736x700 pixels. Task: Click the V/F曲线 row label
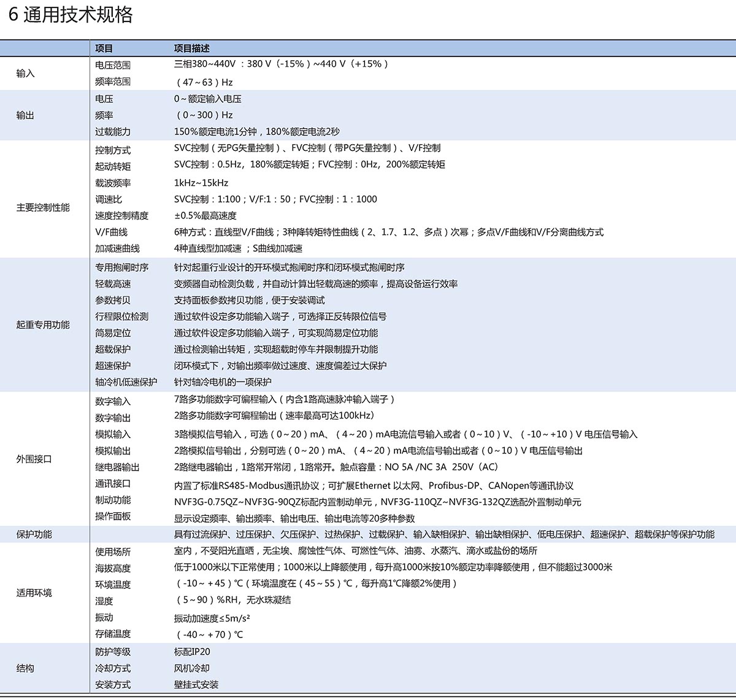tap(111, 232)
